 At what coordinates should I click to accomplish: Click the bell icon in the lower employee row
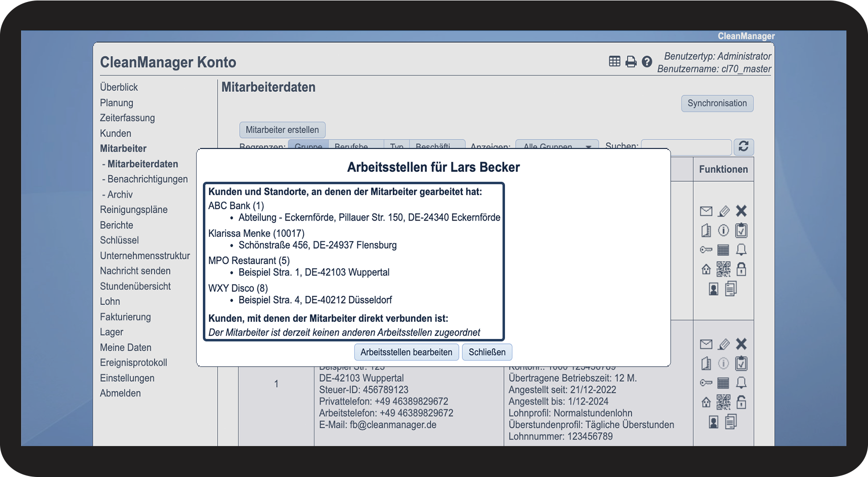tap(741, 383)
